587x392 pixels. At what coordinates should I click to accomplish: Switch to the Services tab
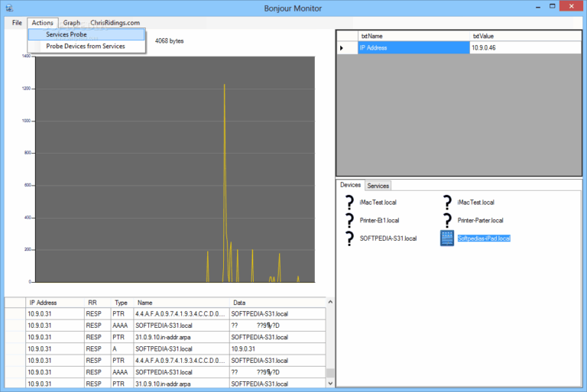pos(378,186)
